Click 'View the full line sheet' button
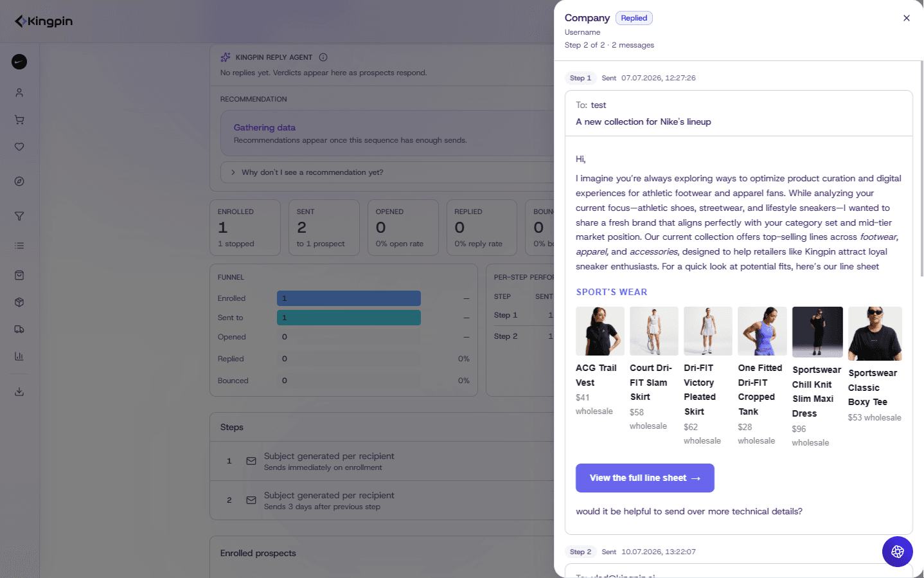Image resolution: width=924 pixels, height=578 pixels. 645,478
